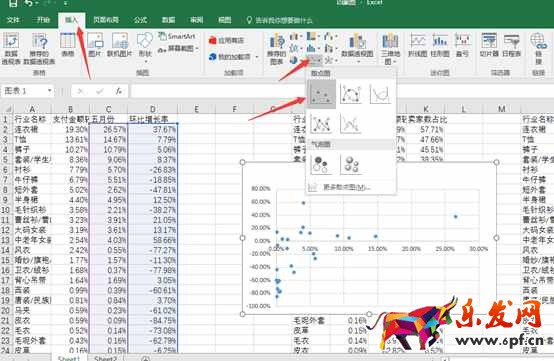Select column header C
The height and width of the screenshot is (361, 554).
[x=108, y=109]
